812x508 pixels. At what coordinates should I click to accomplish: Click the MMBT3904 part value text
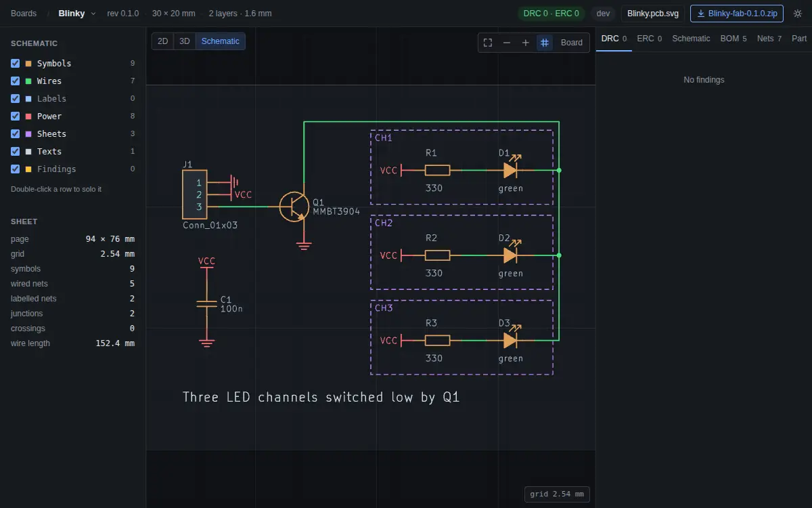point(336,212)
